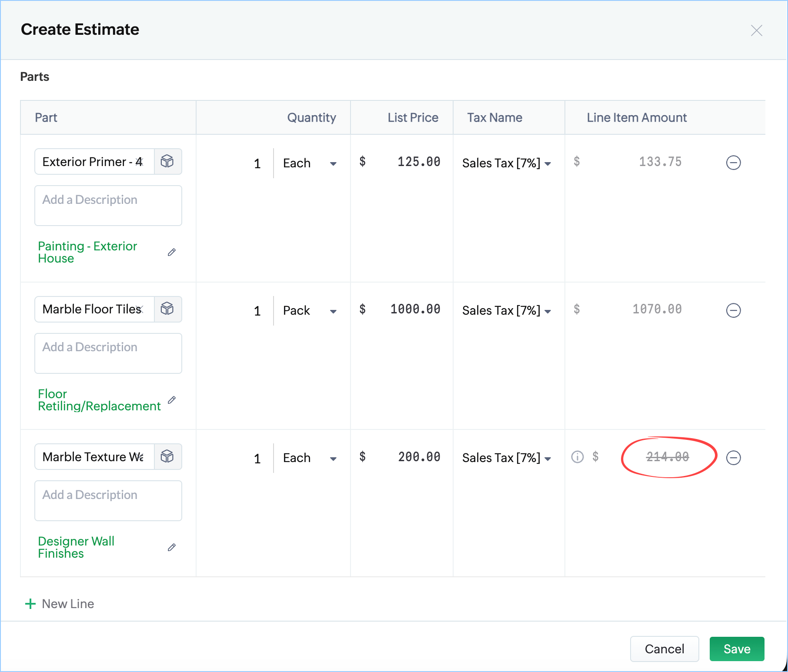This screenshot has width=788, height=672.
Task: Show info for the 214.00 line amount
Action: pyautogui.click(x=577, y=457)
